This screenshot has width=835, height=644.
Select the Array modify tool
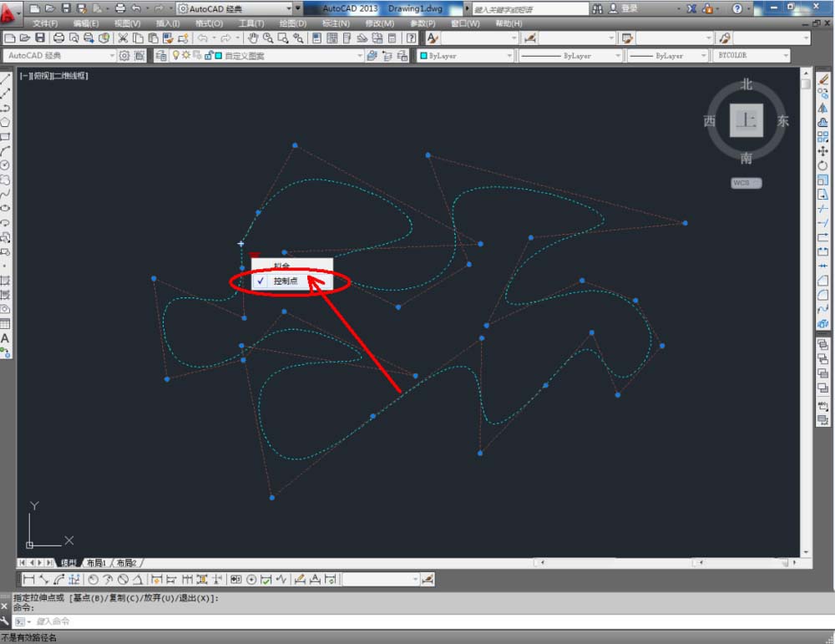[823, 136]
